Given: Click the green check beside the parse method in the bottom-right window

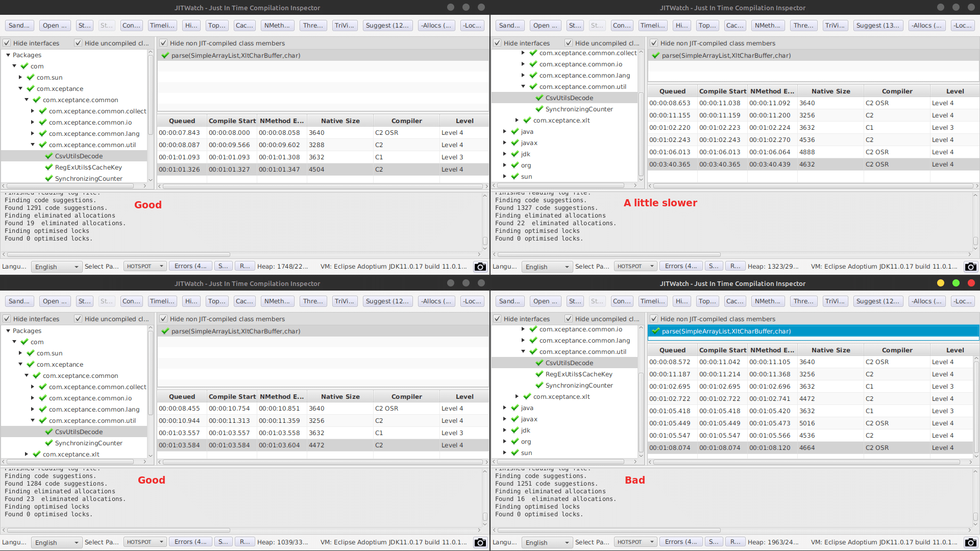Looking at the screenshot, I should coord(656,331).
